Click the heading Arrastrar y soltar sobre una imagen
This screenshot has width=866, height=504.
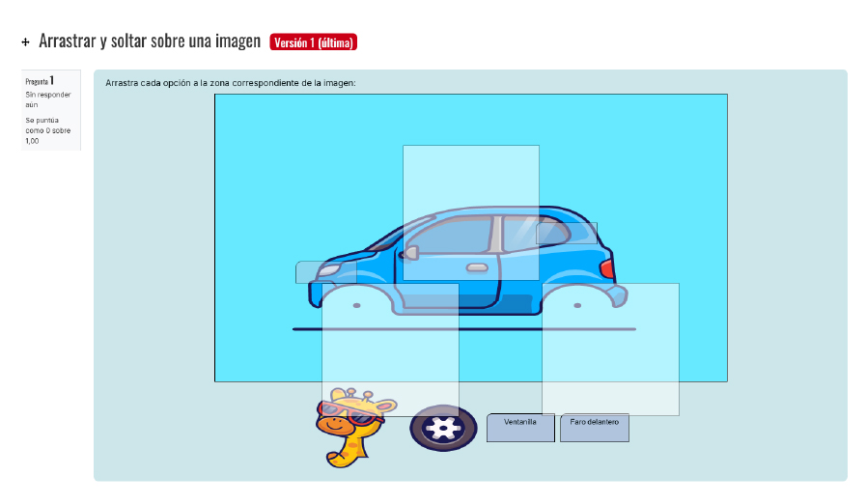coord(150,42)
